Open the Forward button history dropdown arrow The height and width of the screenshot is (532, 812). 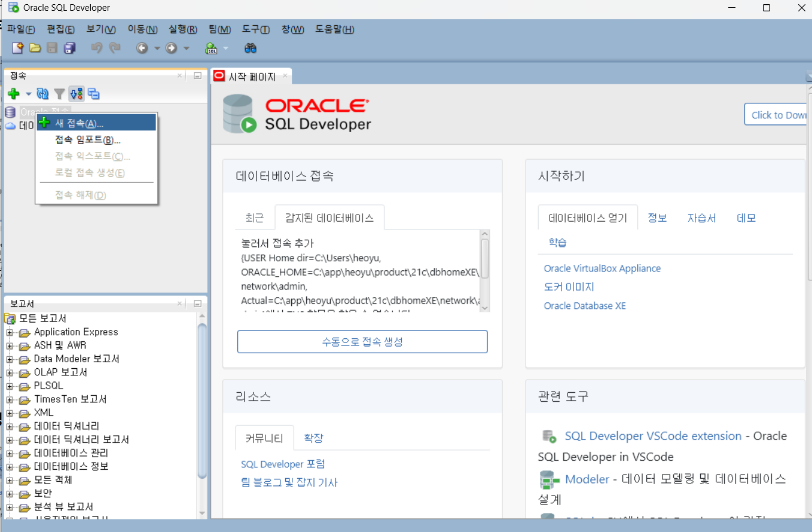[x=186, y=48]
